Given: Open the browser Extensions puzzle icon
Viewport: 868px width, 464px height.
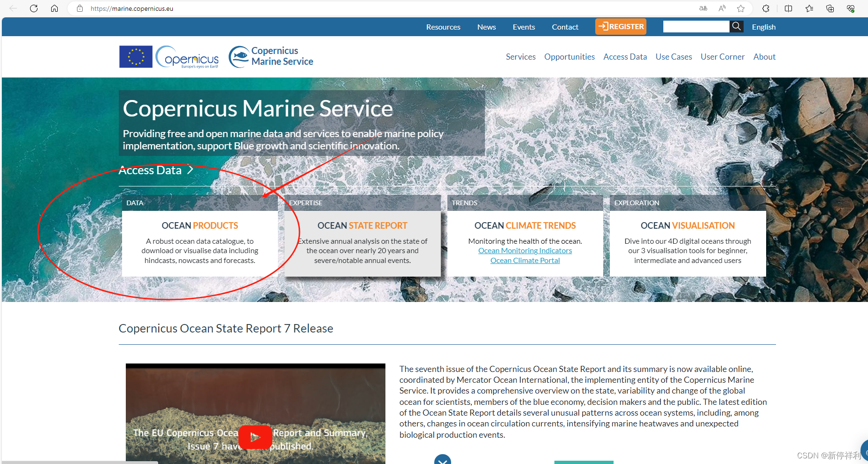Looking at the screenshot, I should pyautogui.click(x=766, y=8).
